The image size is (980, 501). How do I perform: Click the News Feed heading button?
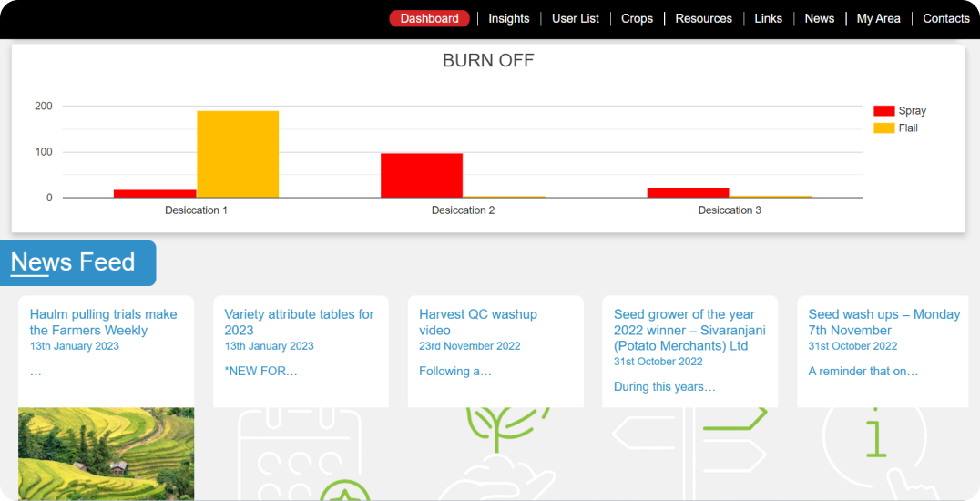(x=77, y=263)
